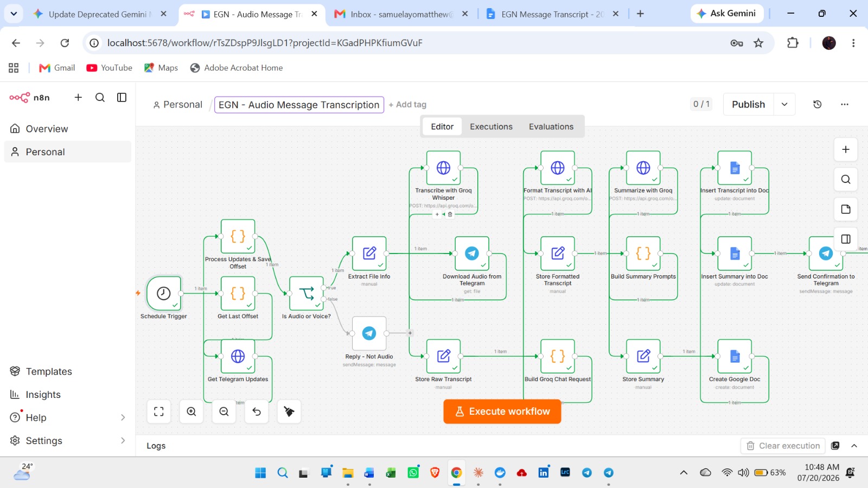Screen dimensions: 868x488
Task: Zoom out on the workflow canvas
Action: pos(224,411)
